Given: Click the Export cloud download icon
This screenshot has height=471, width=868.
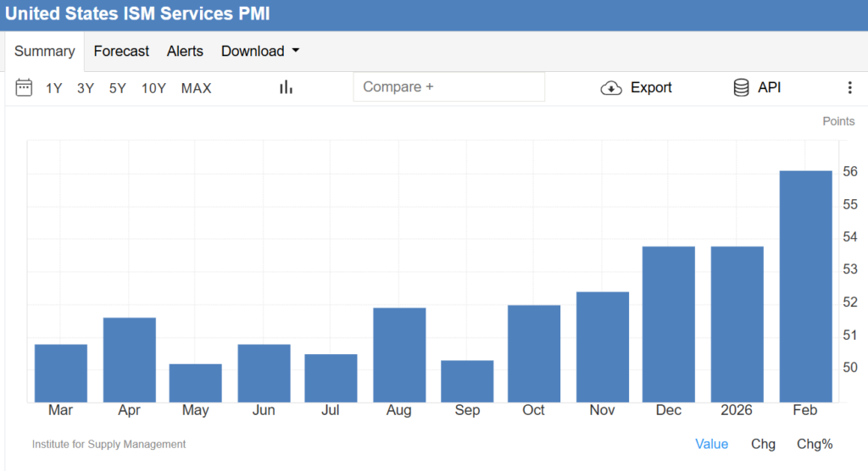Looking at the screenshot, I should click(611, 88).
